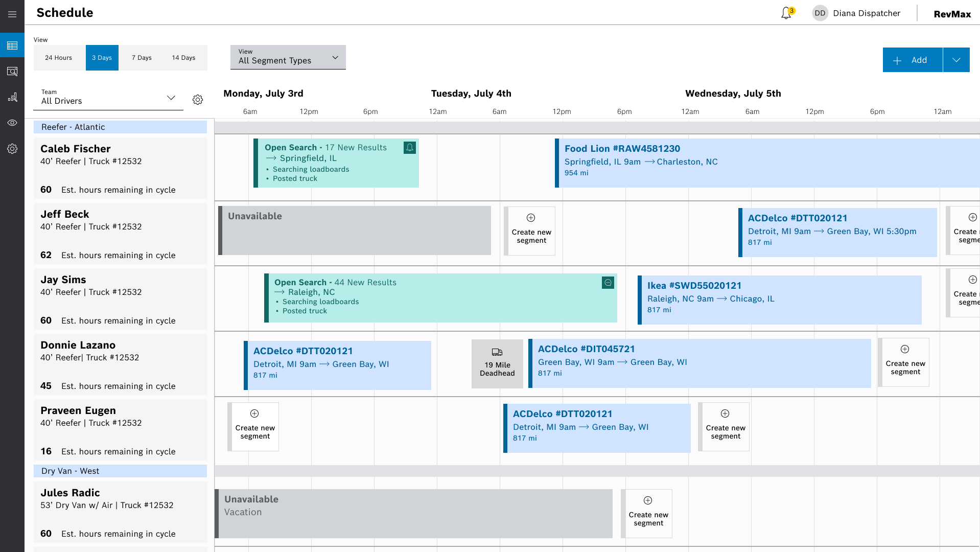Open the All Drivers team dropdown

click(x=108, y=97)
